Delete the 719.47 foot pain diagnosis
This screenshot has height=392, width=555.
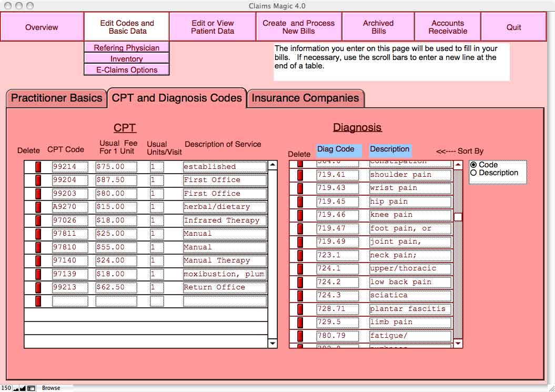tap(300, 229)
